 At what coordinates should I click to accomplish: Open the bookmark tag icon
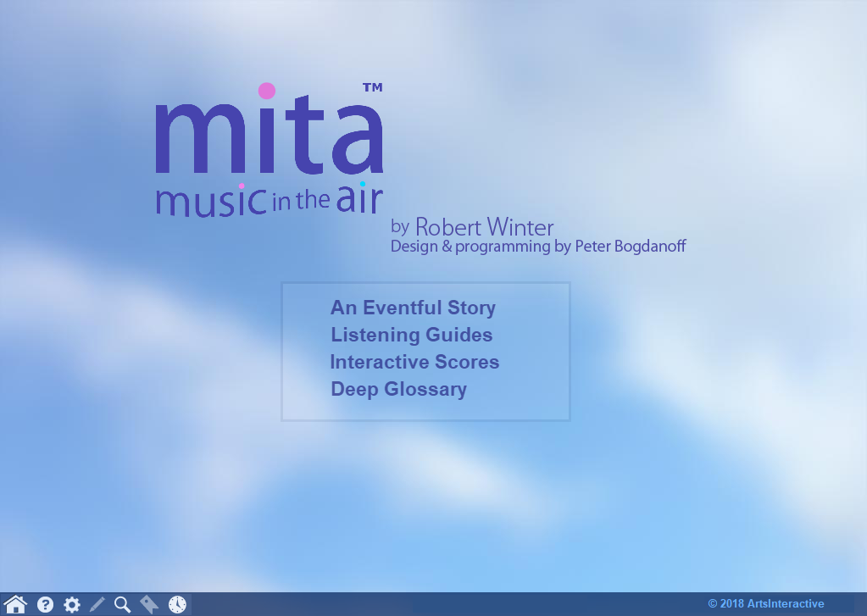pyautogui.click(x=149, y=604)
